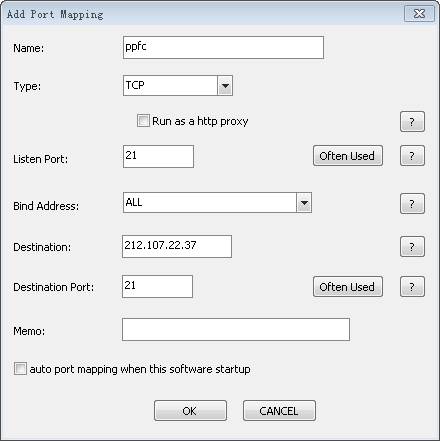
Task: Enable Run as a http proxy
Action: click(143, 121)
